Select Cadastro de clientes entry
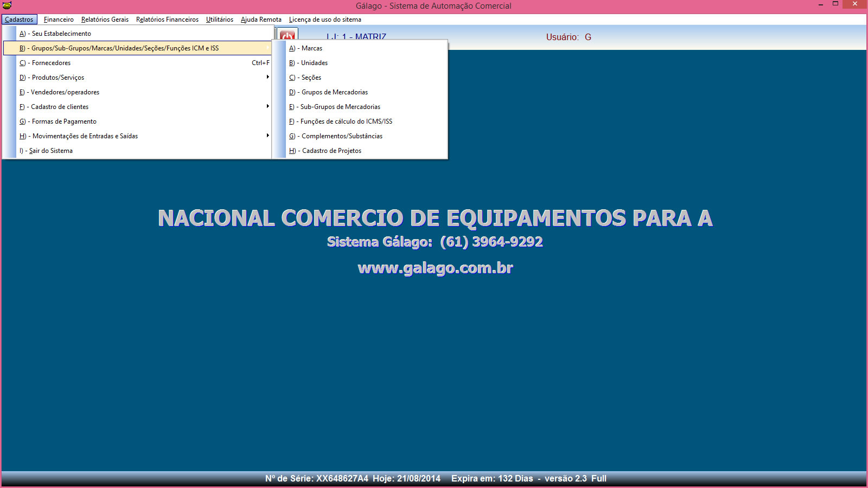This screenshot has width=868, height=488. (138, 107)
